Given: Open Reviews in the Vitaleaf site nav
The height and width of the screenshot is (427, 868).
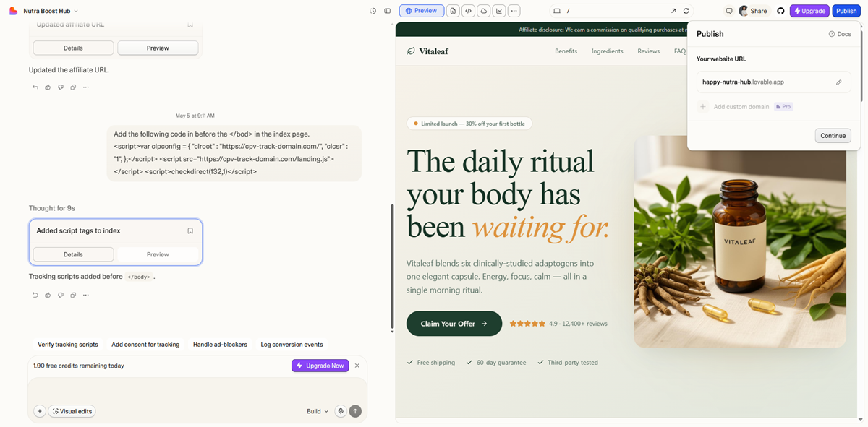Looking at the screenshot, I should coord(648,51).
